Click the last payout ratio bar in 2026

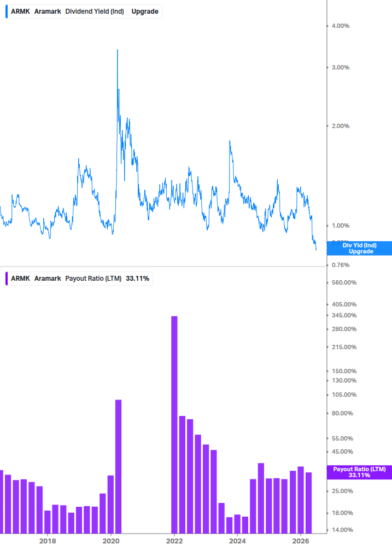[309, 503]
